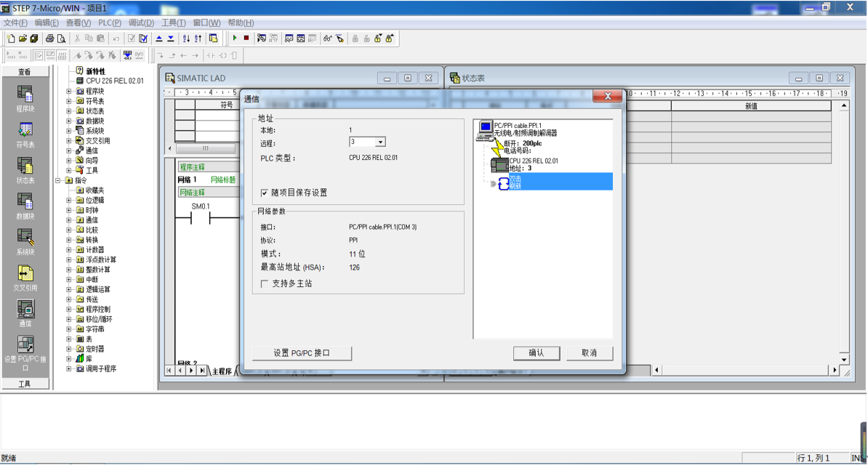Click the New project toolbar icon
The width and height of the screenshot is (868, 465).
point(10,39)
